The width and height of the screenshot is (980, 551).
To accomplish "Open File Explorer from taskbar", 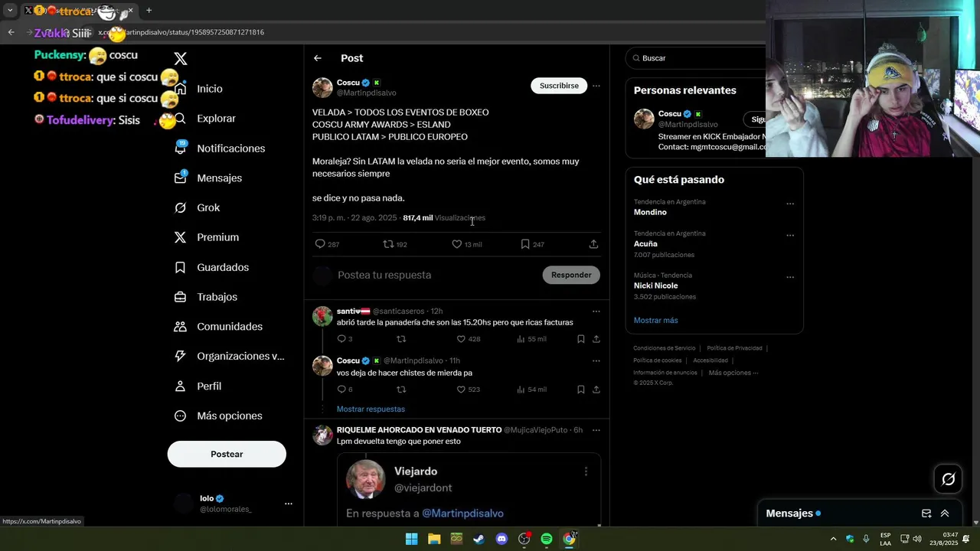I will [434, 539].
